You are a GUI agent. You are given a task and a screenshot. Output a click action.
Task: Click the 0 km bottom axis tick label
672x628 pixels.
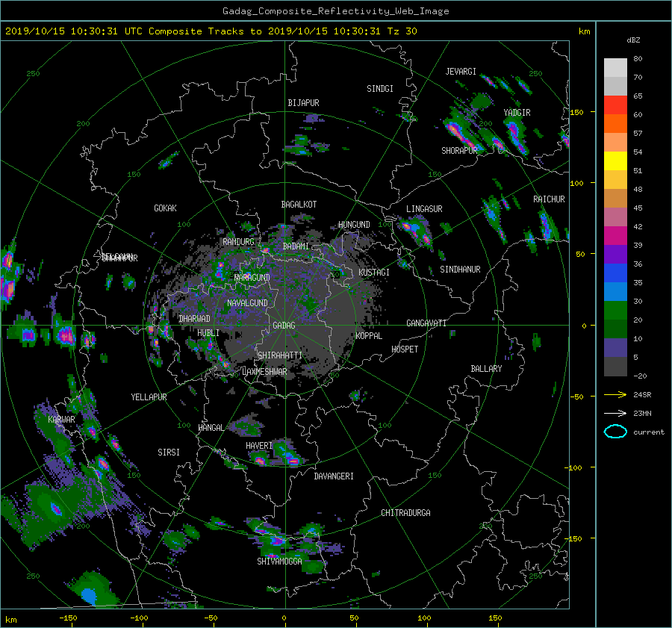[x=284, y=618]
